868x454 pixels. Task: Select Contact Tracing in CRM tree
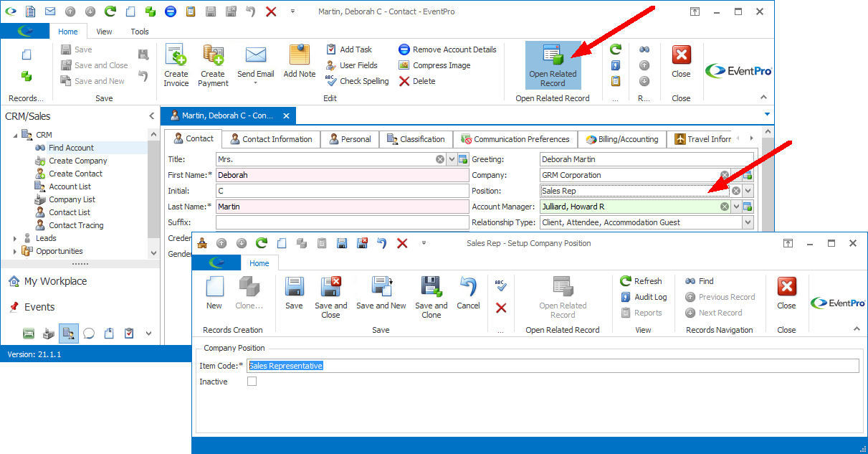[76, 225]
